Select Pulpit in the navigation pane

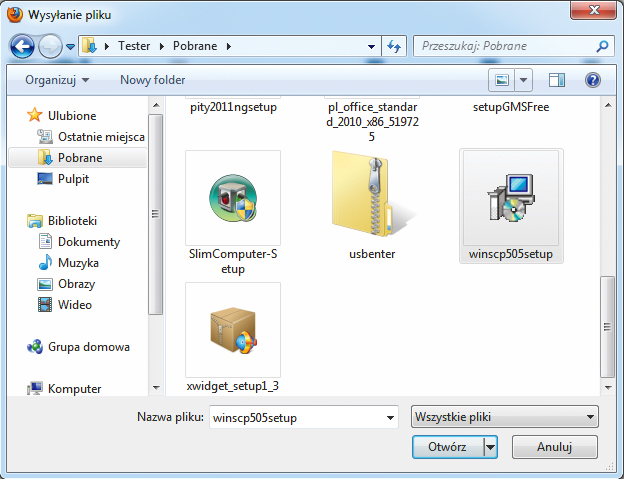73,179
